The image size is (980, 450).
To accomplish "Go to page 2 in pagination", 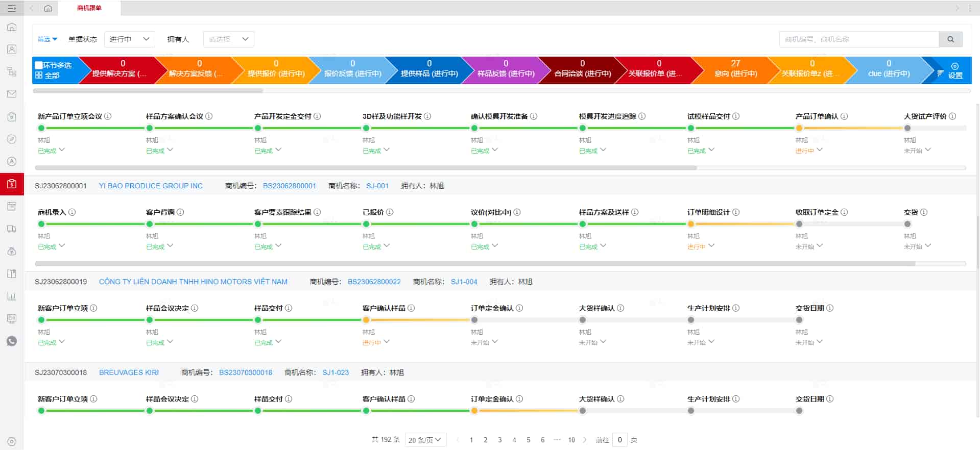I will pos(485,440).
